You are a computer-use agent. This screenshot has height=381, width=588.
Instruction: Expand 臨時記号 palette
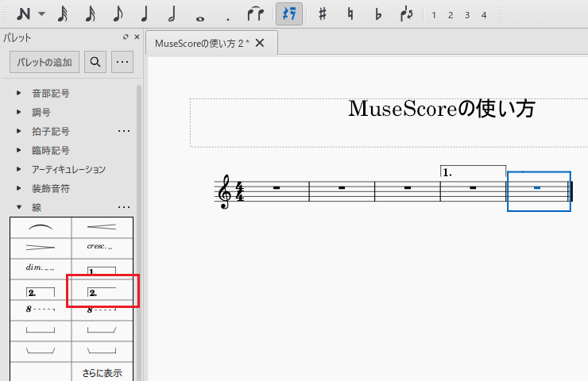[19, 150]
